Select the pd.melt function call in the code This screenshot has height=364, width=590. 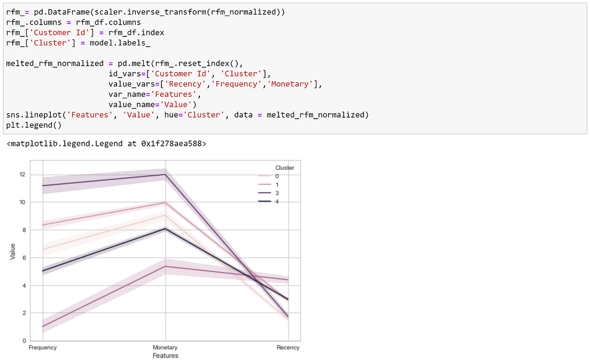tap(136, 63)
